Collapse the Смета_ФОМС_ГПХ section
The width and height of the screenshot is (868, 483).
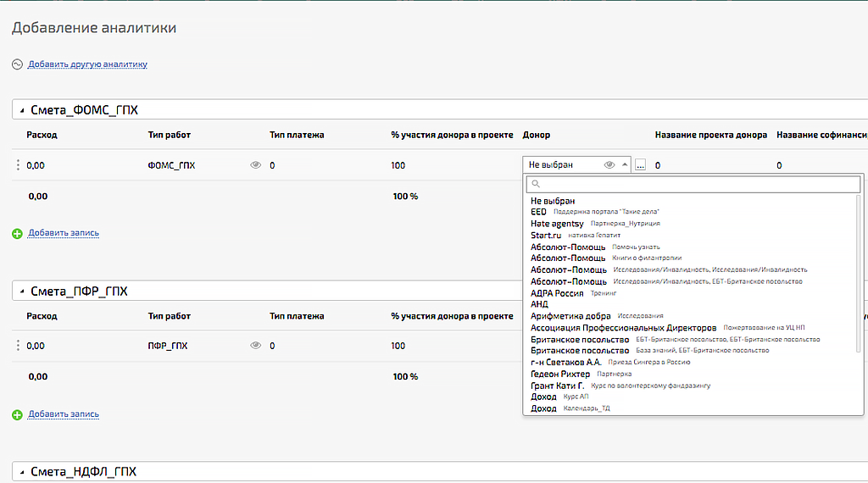22,110
